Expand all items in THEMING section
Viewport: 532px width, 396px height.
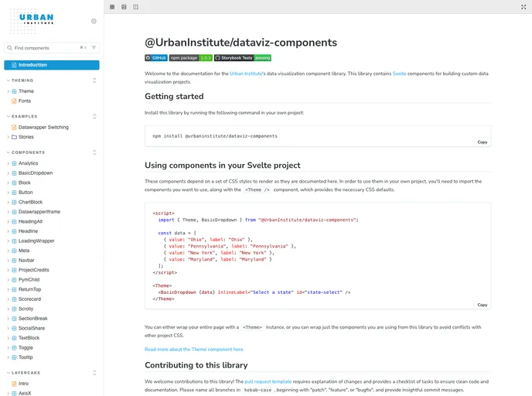point(94,80)
